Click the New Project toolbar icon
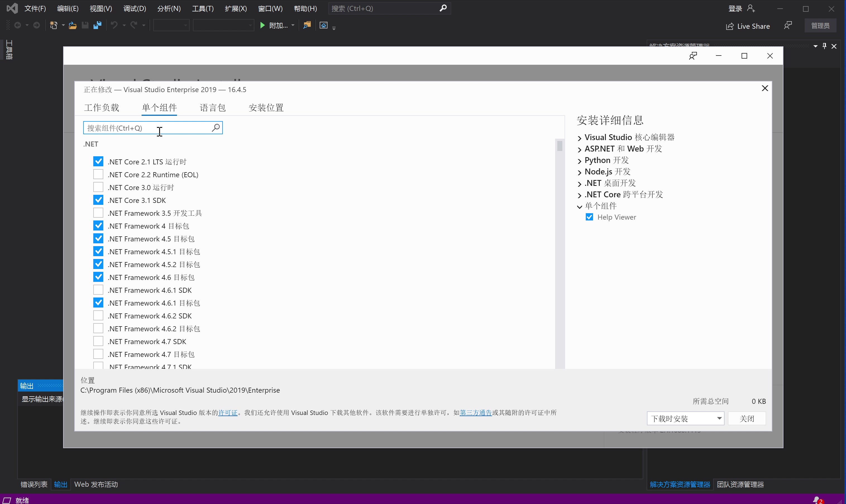This screenshot has width=846, height=504. point(54,25)
